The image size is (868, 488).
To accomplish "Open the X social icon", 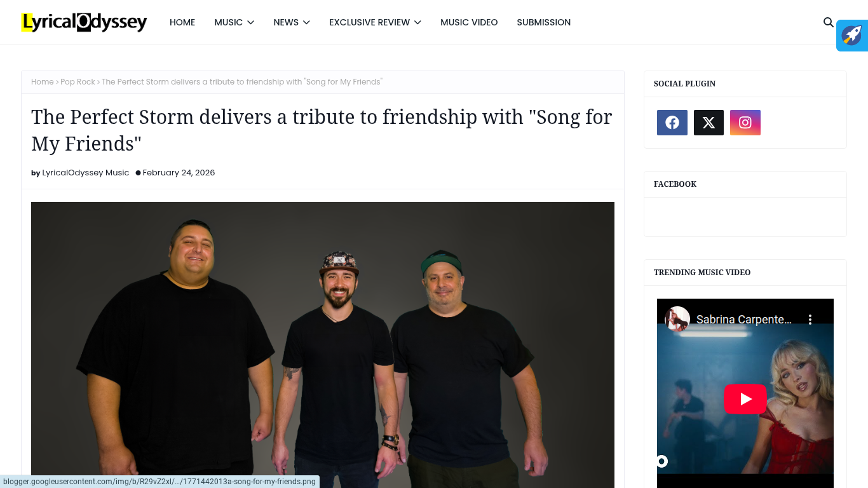I will (x=709, y=123).
